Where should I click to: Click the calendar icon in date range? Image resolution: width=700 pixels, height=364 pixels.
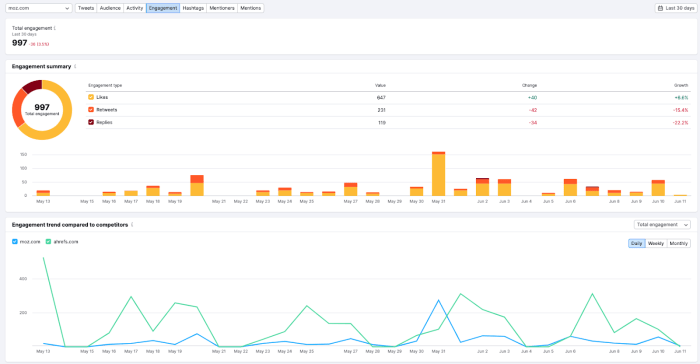tap(660, 8)
